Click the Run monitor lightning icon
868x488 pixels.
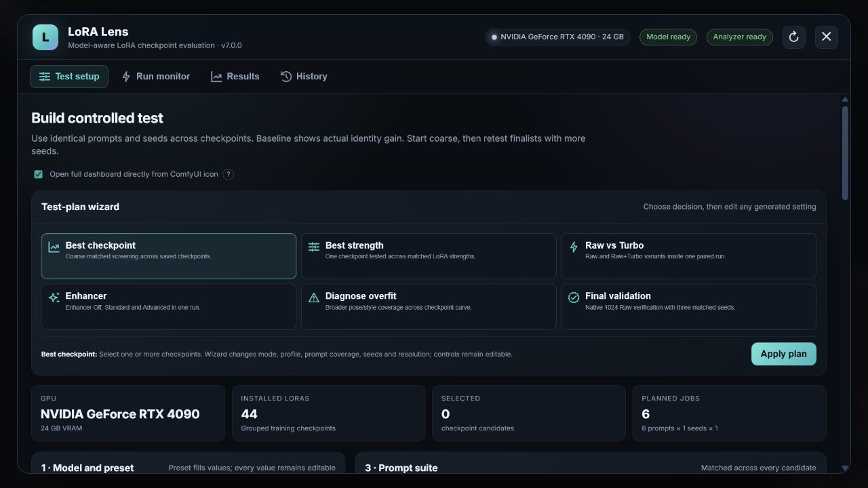pos(126,77)
